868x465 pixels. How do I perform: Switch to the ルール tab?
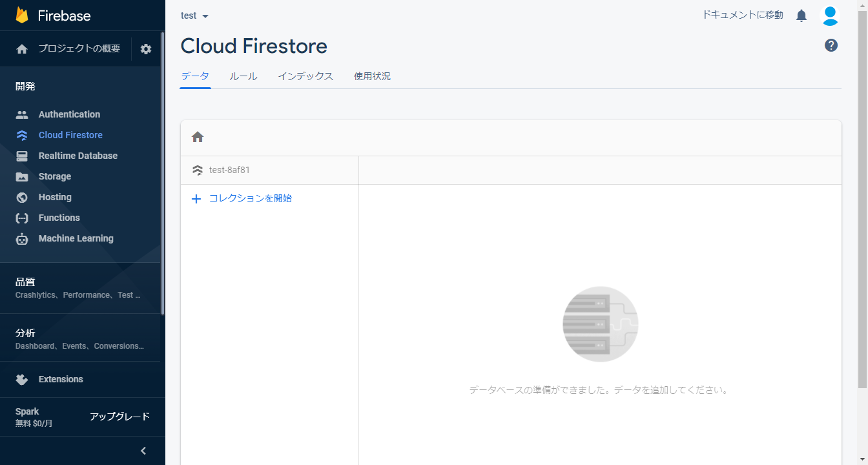243,76
